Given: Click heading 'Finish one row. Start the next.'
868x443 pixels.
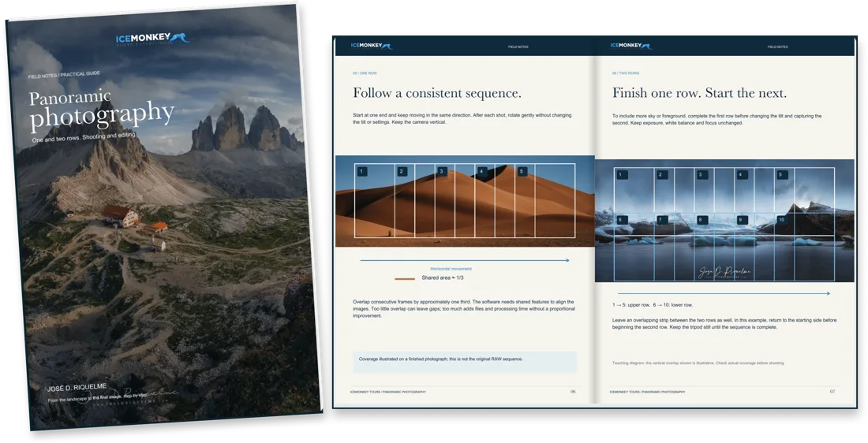Looking at the screenshot, I should (x=699, y=93).
